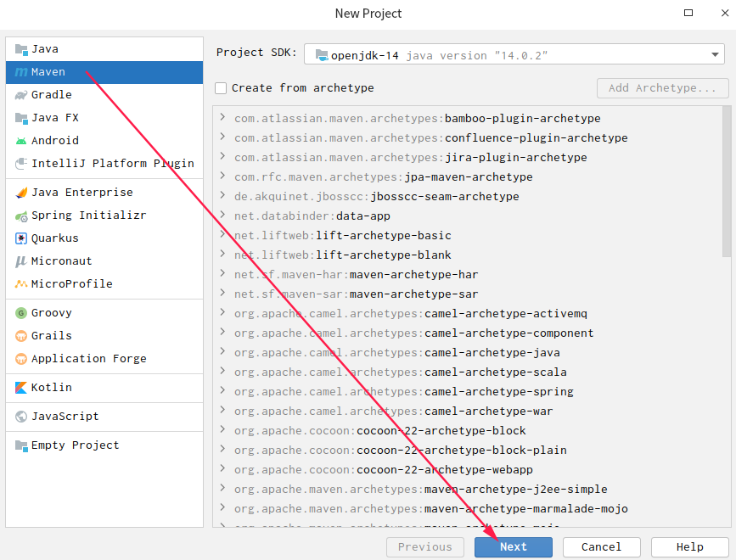Select cocoon-22-archetype-block-plain row text
This screenshot has height=560, width=736.
point(401,451)
